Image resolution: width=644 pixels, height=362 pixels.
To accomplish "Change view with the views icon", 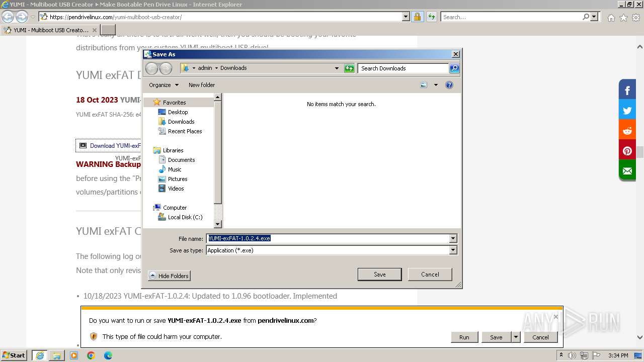I will click(x=424, y=85).
